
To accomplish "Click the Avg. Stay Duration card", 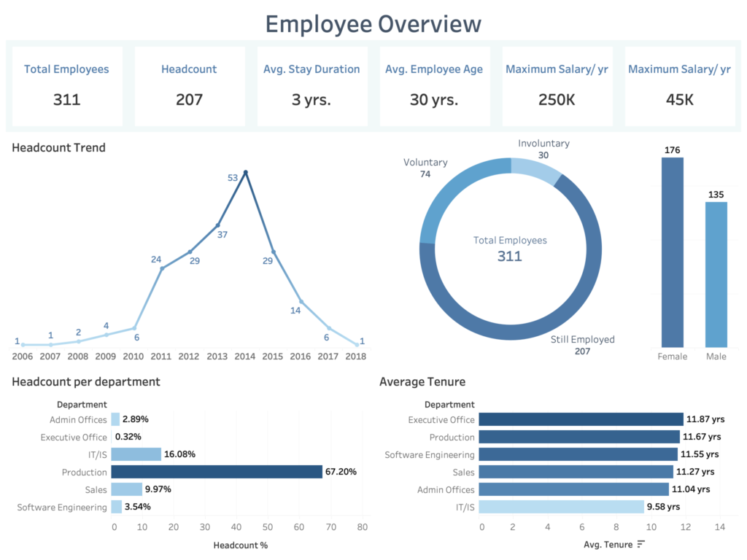I will tap(311, 85).
